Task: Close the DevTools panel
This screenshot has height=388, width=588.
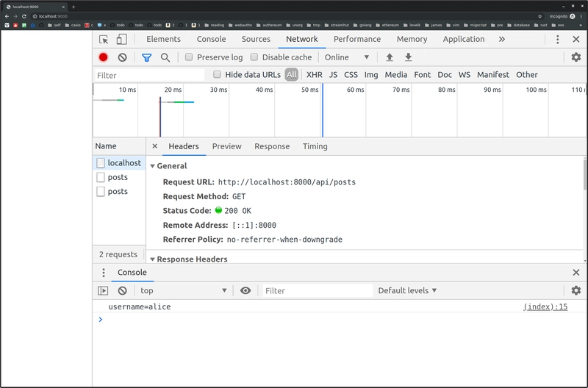Action: tap(576, 40)
